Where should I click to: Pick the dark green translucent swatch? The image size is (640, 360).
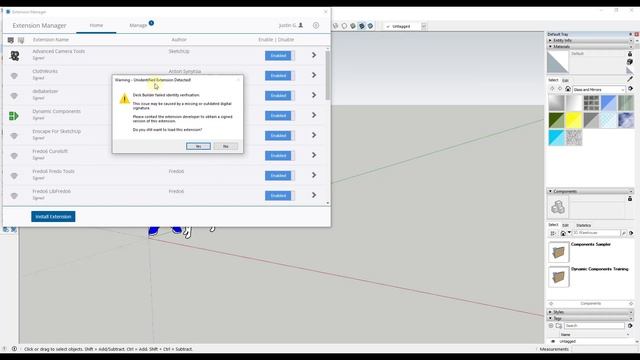point(556,120)
